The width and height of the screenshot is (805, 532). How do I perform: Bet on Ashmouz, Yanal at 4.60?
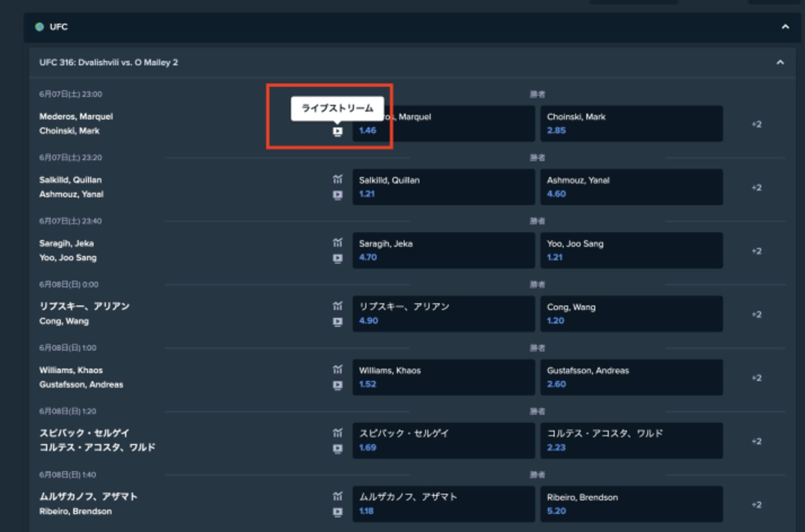631,187
